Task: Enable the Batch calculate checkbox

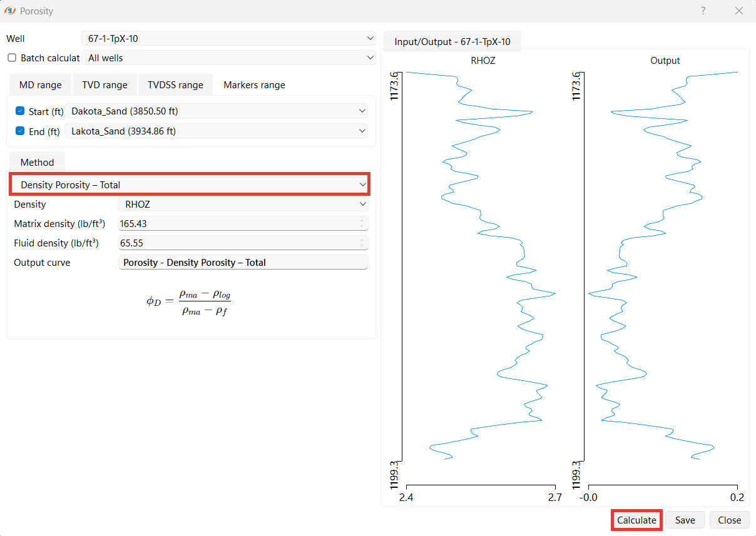Action: [x=11, y=58]
